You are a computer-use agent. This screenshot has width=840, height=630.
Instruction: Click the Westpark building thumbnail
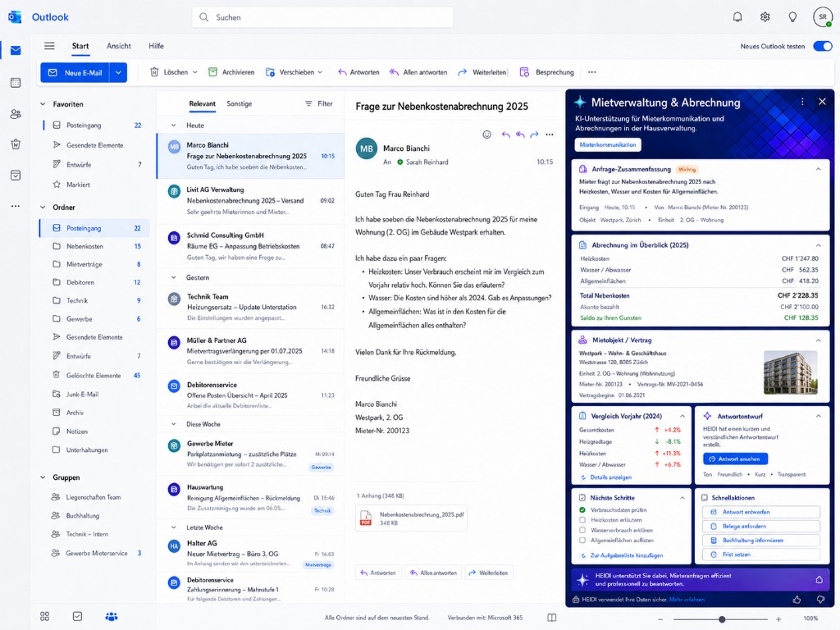790,372
